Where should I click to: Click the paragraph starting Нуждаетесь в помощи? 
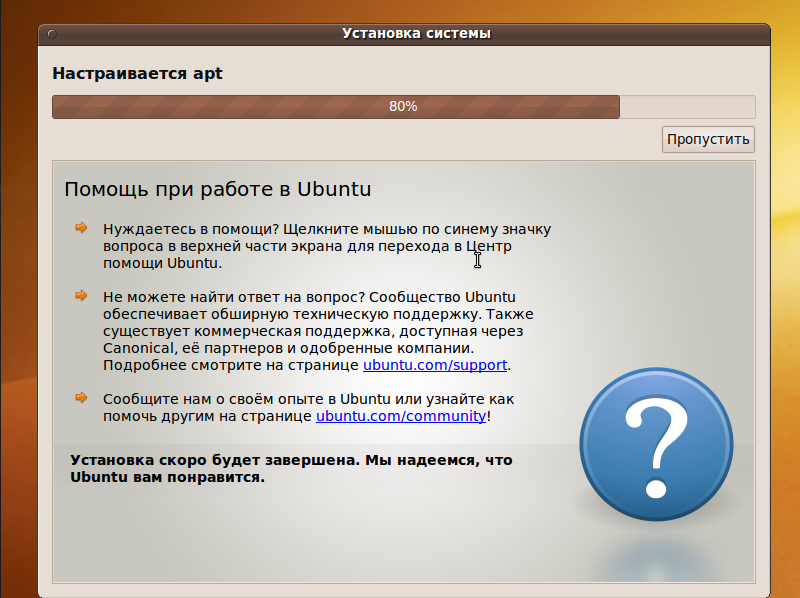[x=327, y=246]
